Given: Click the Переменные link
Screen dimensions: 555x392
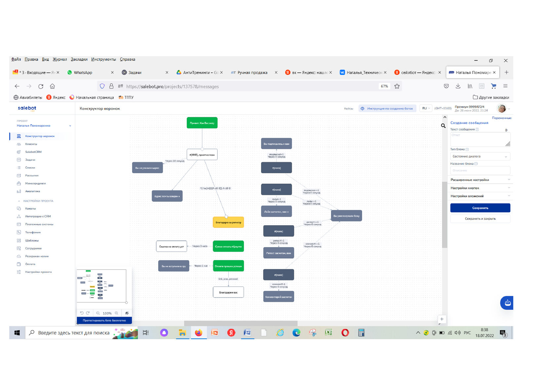Looking at the screenshot, I should tap(501, 118).
